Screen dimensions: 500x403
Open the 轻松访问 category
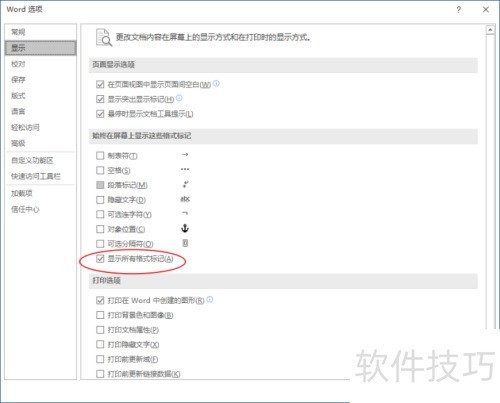[40, 127]
